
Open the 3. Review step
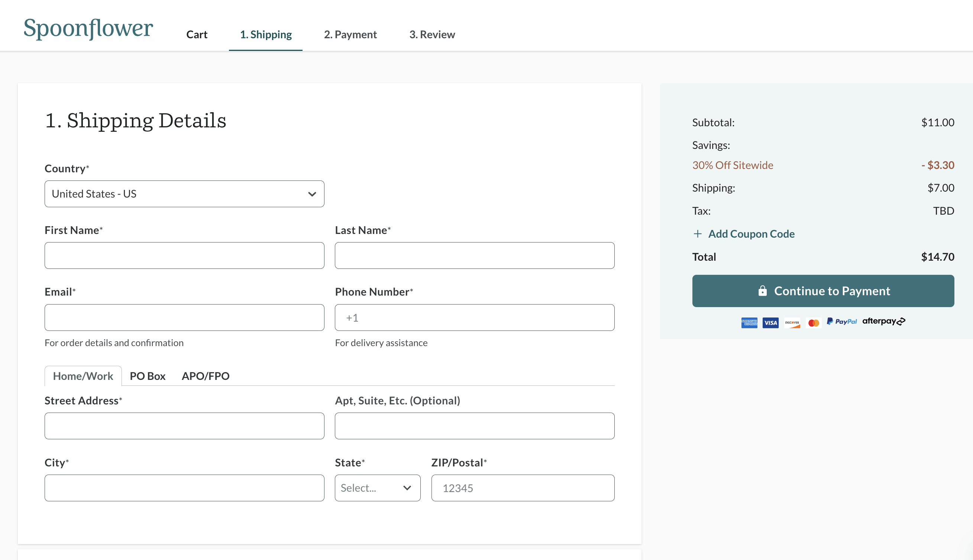[432, 34]
